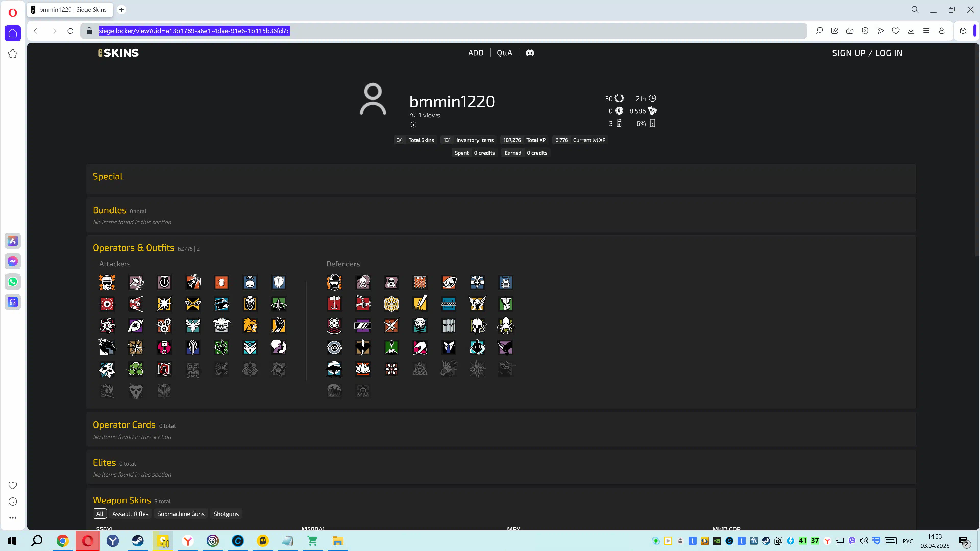
Task: Click the Kapkan hook trap icon
Action: 334,304
